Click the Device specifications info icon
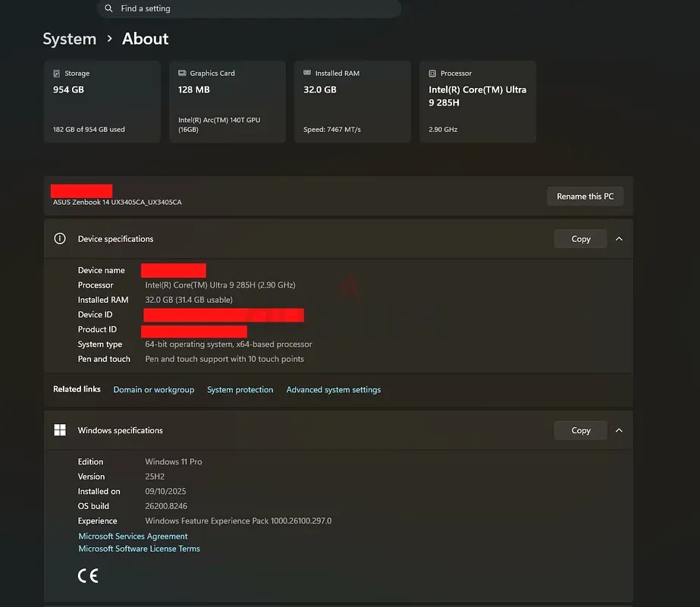The height and width of the screenshot is (607, 700). [x=60, y=239]
